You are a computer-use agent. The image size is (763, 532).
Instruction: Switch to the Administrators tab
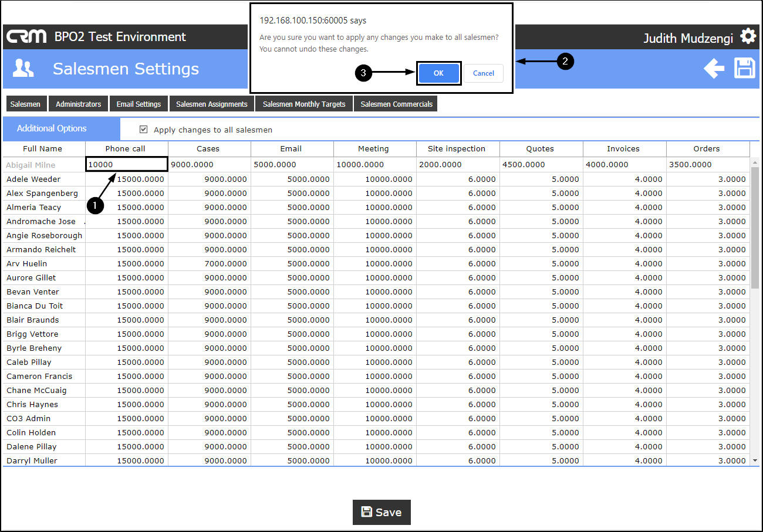click(79, 104)
